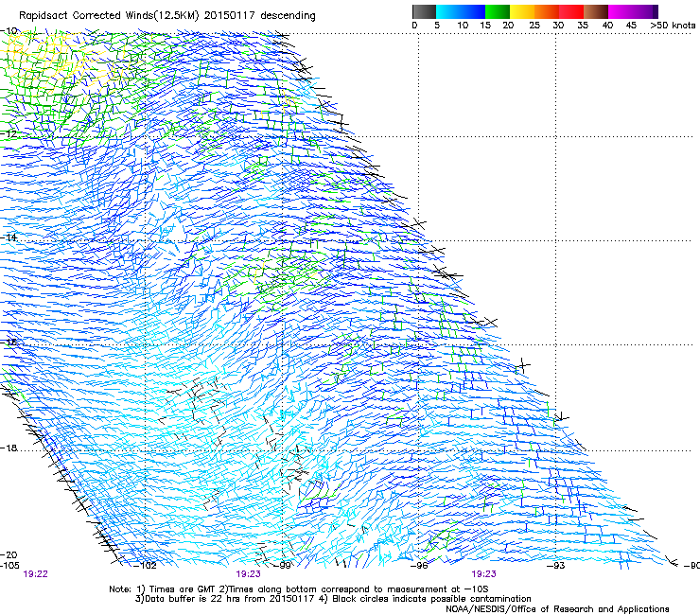Click the '-93' longitude axis label
700x615 pixels.
(x=556, y=566)
